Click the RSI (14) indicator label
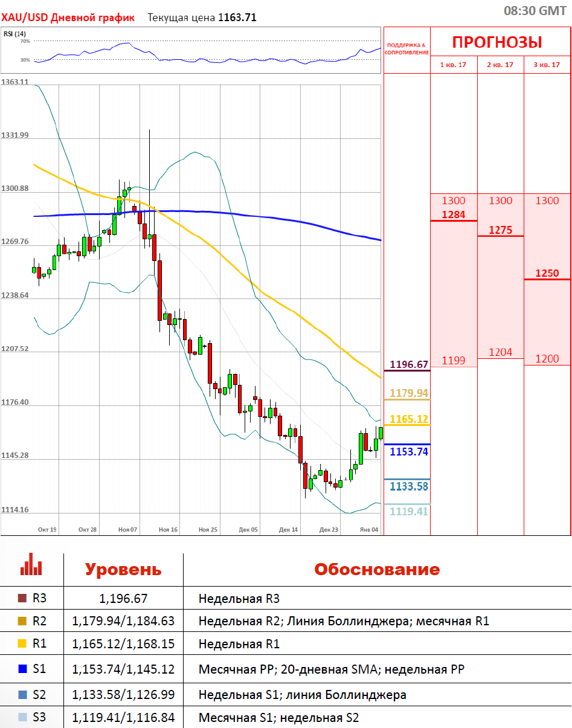 11,34
